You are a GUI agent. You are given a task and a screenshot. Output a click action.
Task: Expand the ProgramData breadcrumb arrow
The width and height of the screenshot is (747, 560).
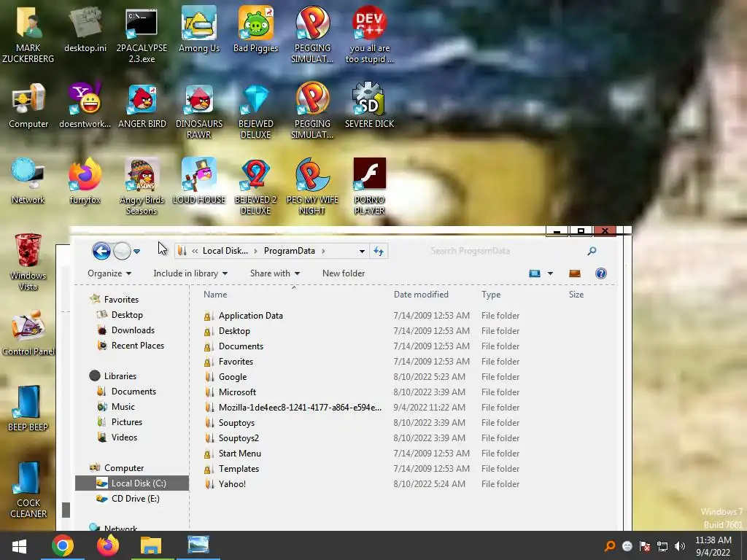(x=323, y=251)
